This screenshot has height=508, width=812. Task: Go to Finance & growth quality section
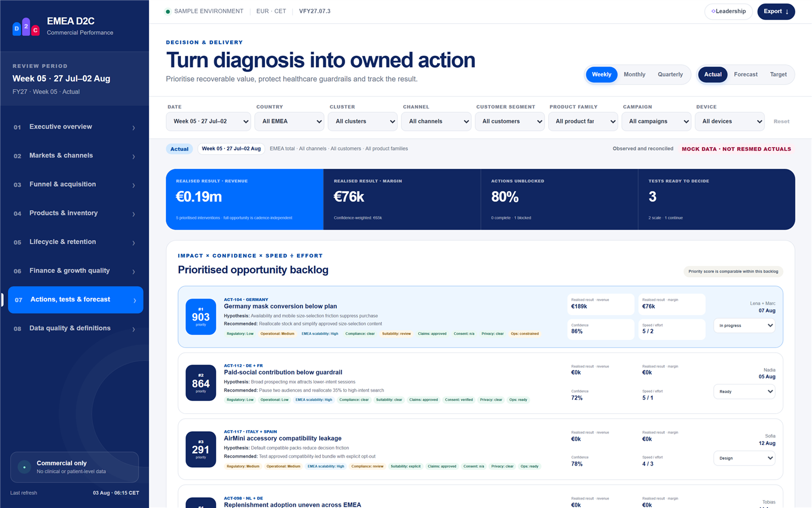point(75,271)
